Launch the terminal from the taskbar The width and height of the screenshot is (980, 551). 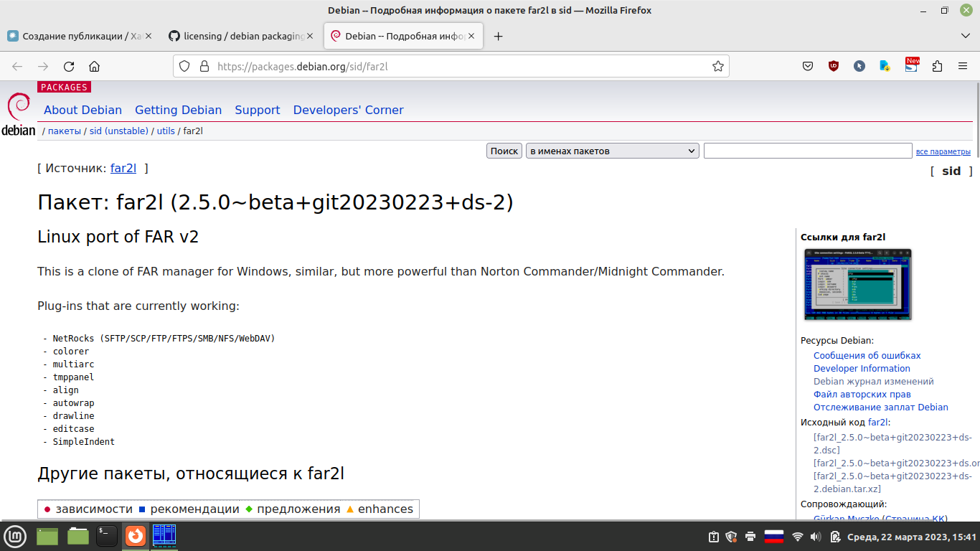click(107, 536)
